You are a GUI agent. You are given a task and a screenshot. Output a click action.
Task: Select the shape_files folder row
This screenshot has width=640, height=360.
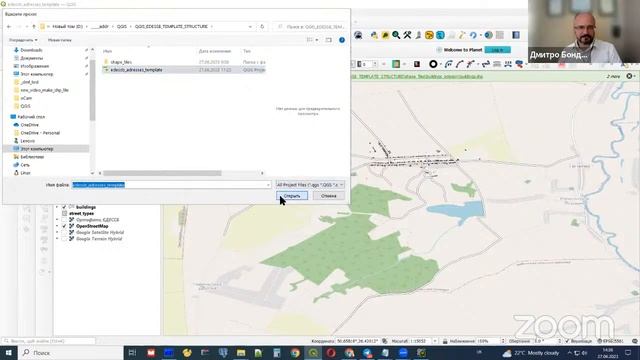click(x=184, y=62)
